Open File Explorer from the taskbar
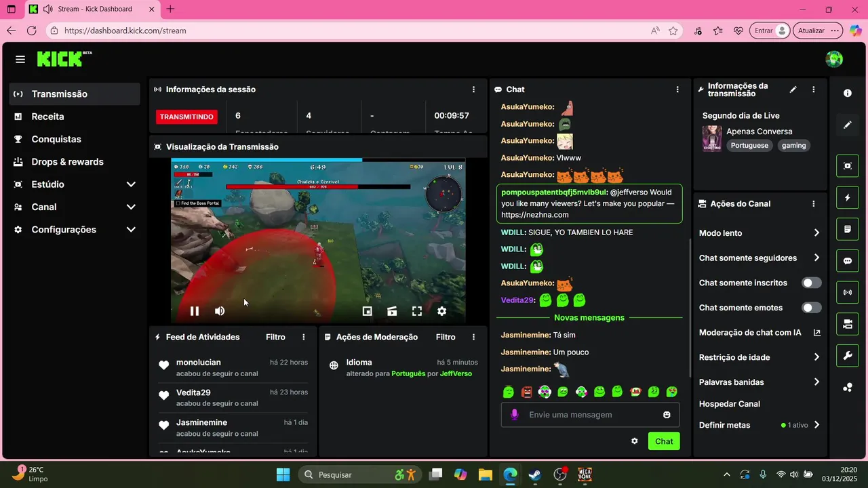868x488 pixels. pyautogui.click(x=485, y=474)
